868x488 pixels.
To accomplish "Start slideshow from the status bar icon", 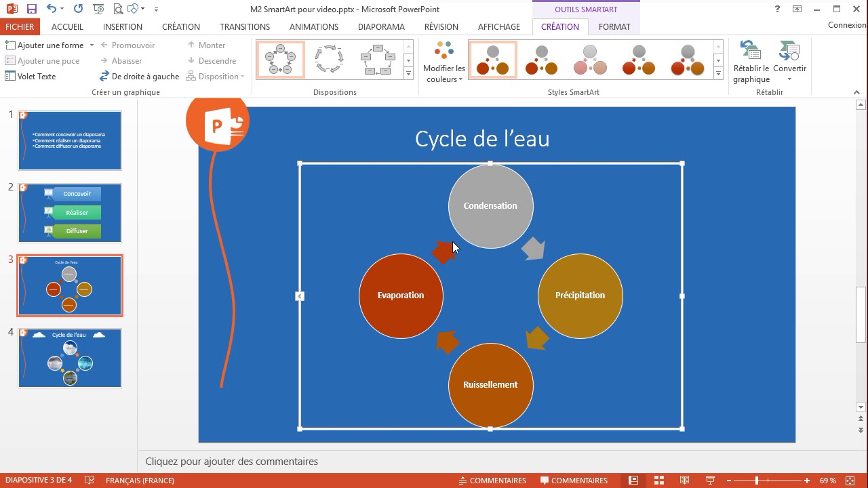I will click(710, 481).
